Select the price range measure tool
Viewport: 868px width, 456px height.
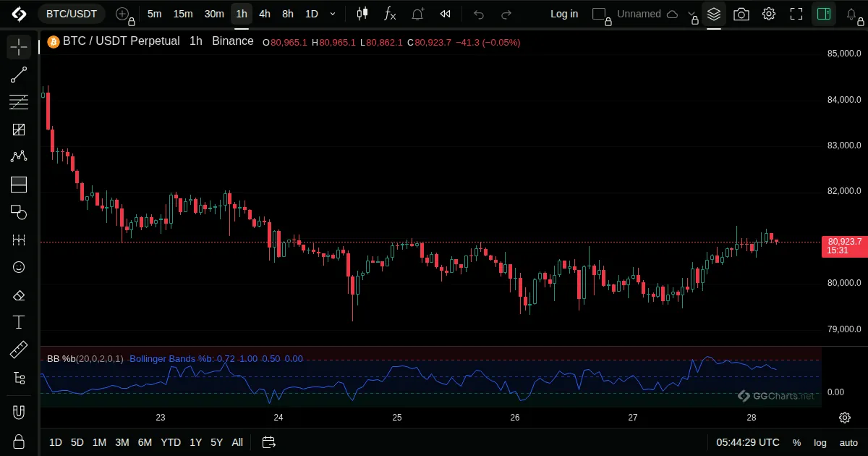pos(19,240)
